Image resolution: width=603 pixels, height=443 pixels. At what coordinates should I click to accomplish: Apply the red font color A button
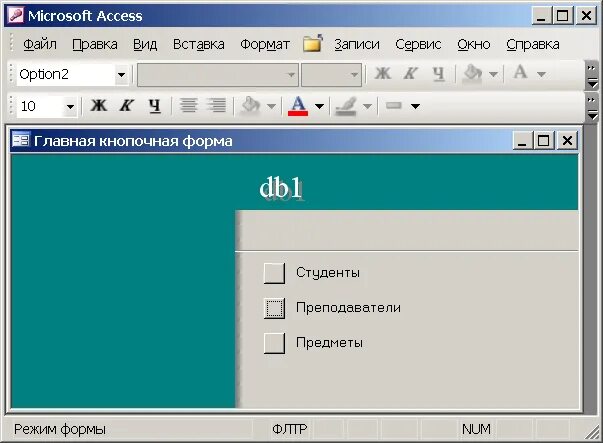(298, 105)
